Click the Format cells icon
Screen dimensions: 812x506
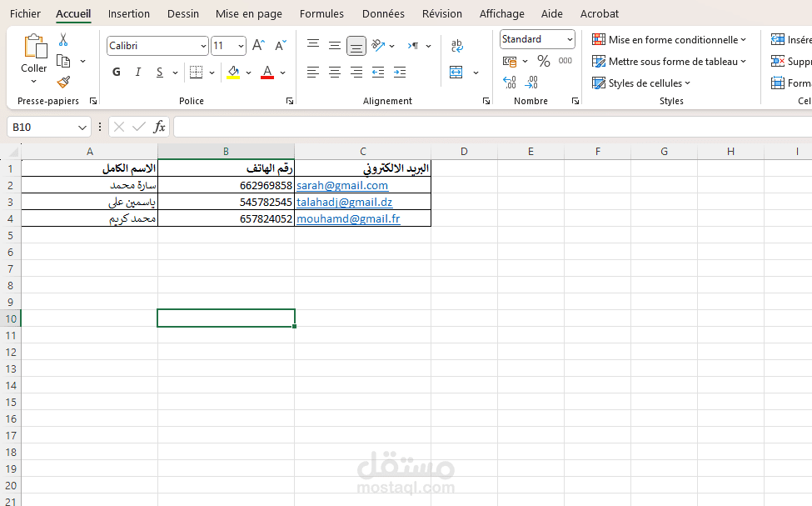(x=778, y=83)
